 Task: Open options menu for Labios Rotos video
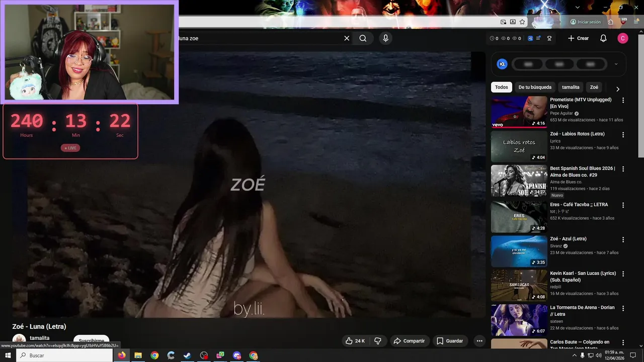pos(623,135)
